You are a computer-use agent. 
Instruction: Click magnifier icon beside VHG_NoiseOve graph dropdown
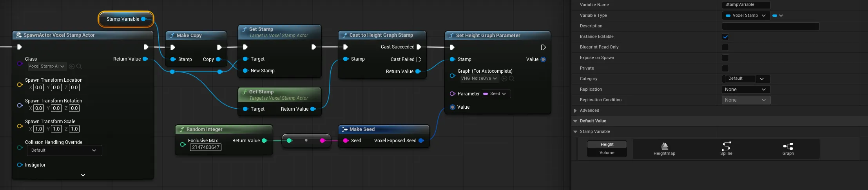tap(512, 79)
